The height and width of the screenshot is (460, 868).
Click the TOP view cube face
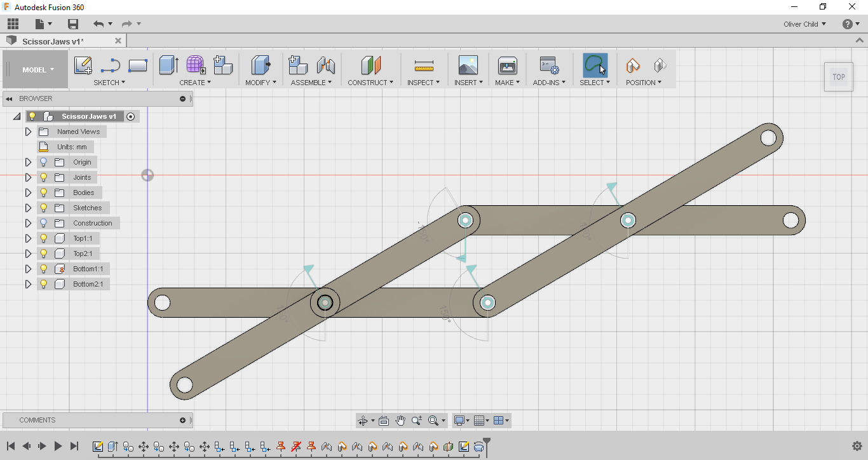[x=839, y=77]
